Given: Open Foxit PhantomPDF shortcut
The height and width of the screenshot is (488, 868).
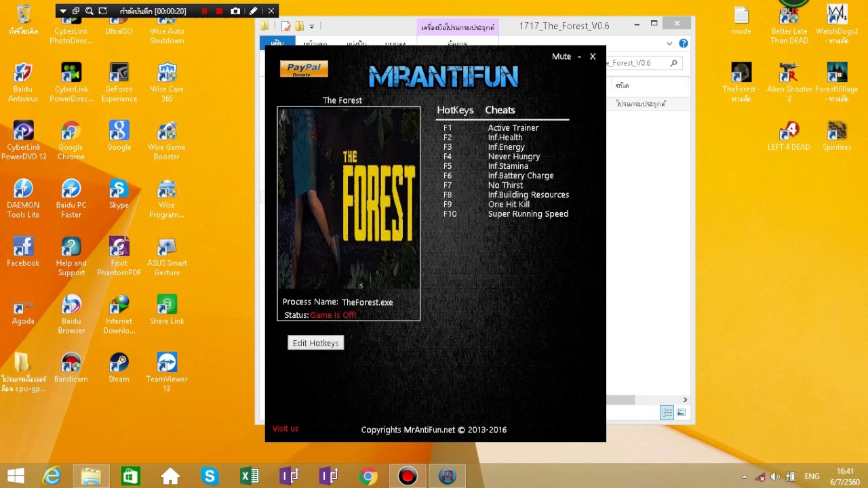Looking at the screenshot, I should [x=119, y=257].
